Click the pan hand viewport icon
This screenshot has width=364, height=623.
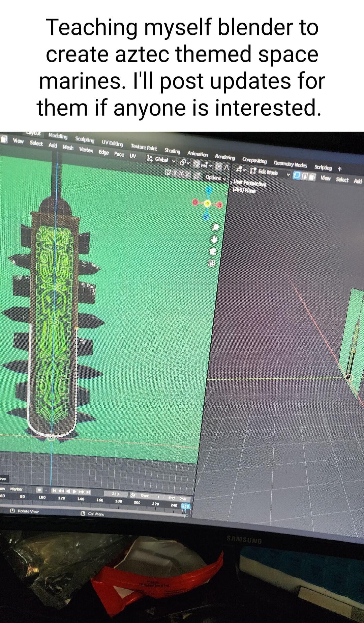pos(214,239)
